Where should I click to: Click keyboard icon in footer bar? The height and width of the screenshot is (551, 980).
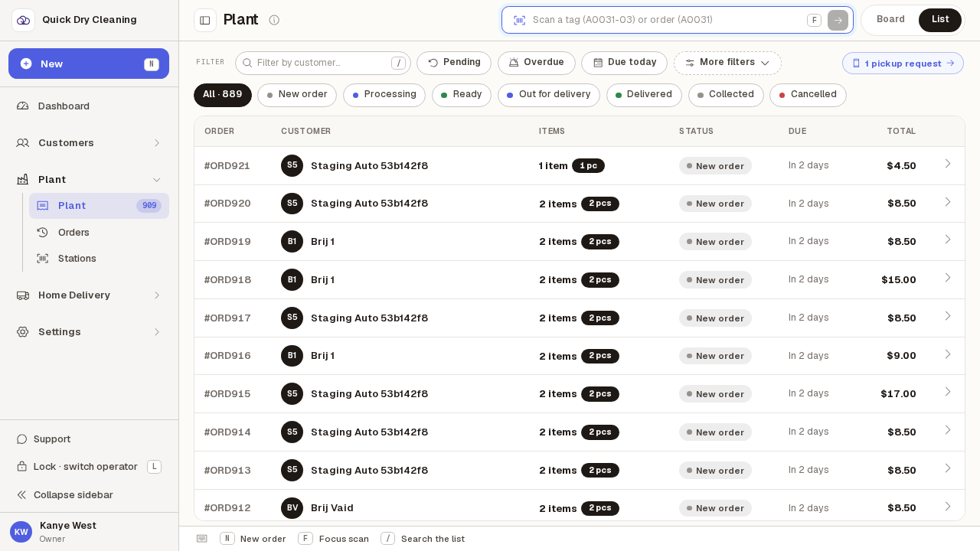click(x=202, y=539)
